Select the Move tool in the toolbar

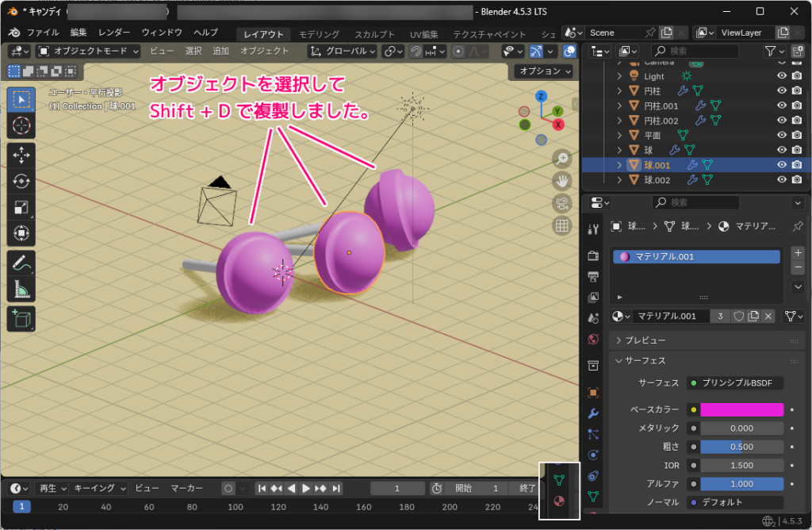coord(21,155)
